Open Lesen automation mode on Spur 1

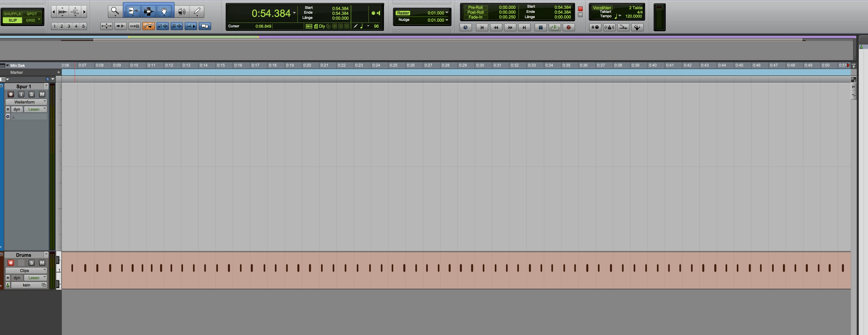35,109
